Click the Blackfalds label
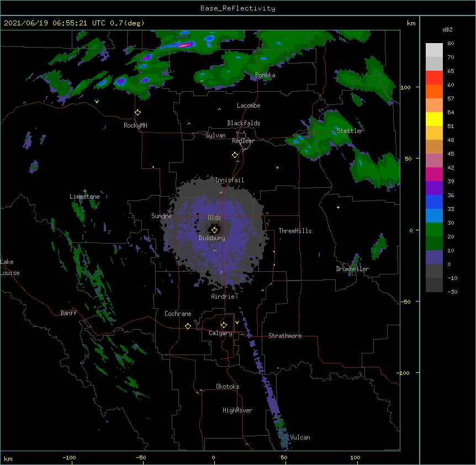The image size is (476, 465). 244,123
